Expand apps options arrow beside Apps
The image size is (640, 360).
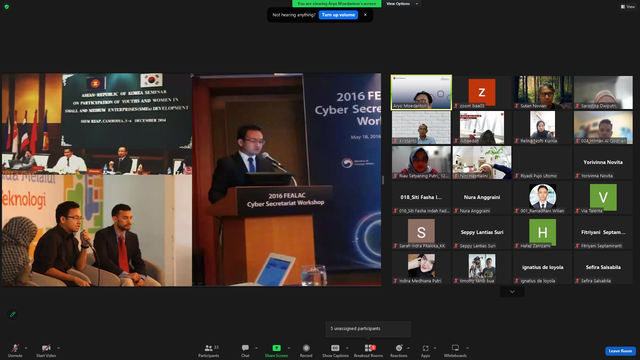coord(435,348)
